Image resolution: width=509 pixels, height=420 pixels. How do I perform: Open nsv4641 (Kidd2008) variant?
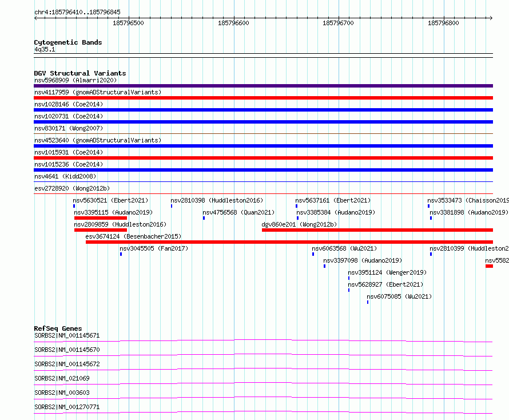coord(65,176)
